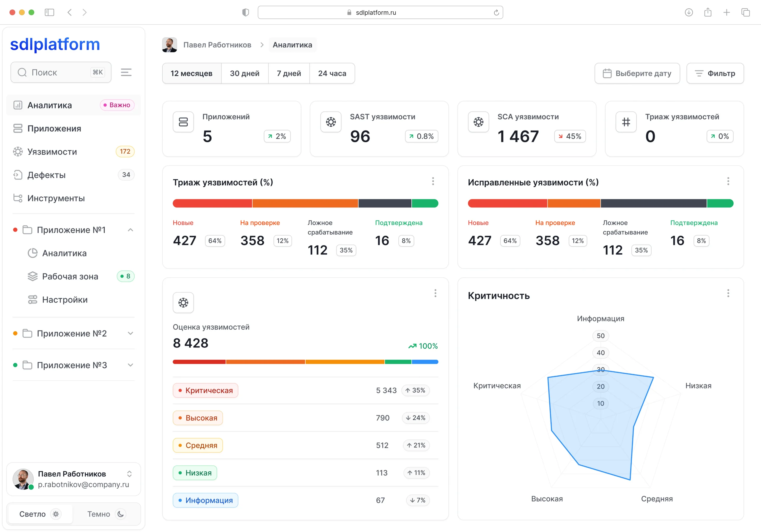The height and width of the screenshot is (532, 761).
Task: Open the Критичность card three-dot menu
Action: pyautogui.click(x=728, y=293)
